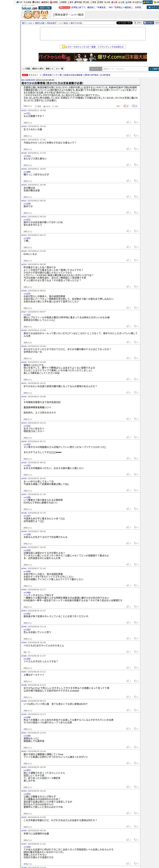
Task: Open the 南部九州版 region selector
Action: (x=45, y=8)
